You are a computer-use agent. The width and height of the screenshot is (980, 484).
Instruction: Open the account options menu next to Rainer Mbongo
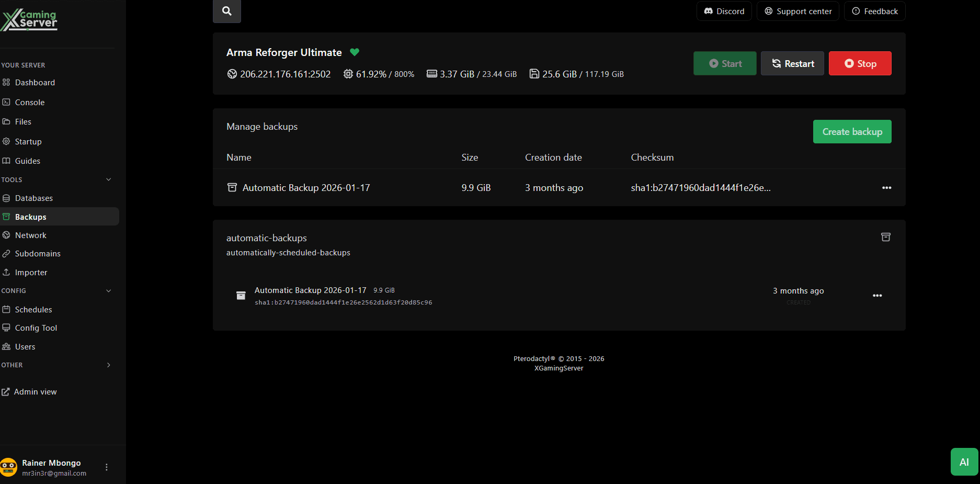point(107,467)
